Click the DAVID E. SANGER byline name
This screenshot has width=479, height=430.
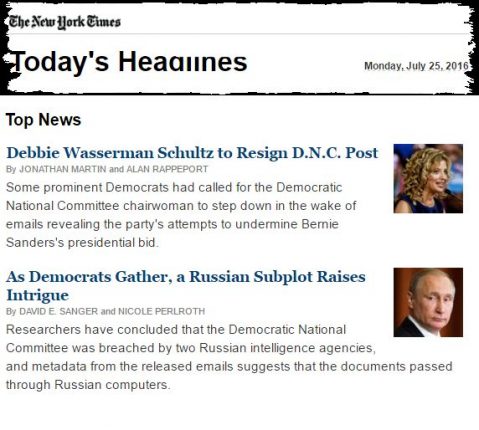tap(59, 312)
